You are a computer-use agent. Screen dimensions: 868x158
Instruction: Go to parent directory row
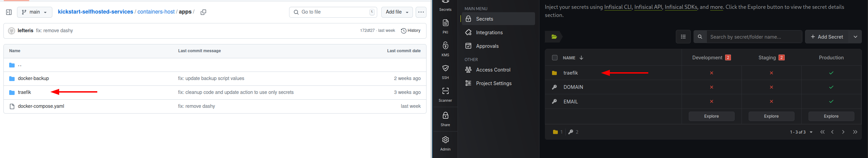pyautogui.click(x=215, y=65)
